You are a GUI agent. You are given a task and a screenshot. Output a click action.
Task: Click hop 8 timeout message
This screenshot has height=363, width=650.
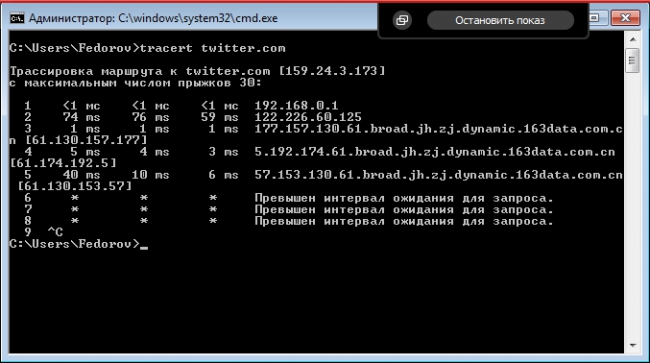(x=404, y=221)
